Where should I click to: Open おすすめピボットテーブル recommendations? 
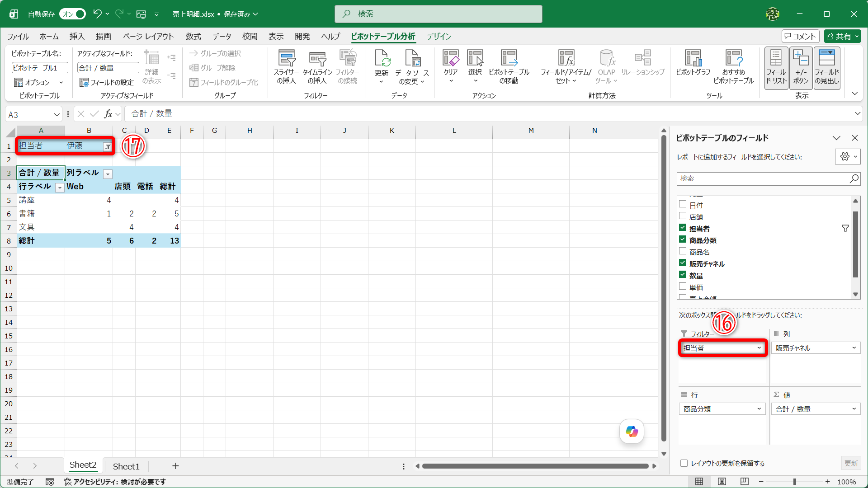tap(734, 67)
